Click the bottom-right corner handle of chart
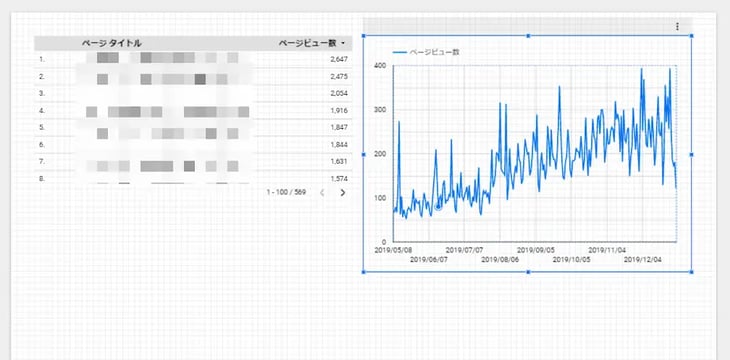Image resolution: width=730 pixels, height=360 pixels. (691, 272)
